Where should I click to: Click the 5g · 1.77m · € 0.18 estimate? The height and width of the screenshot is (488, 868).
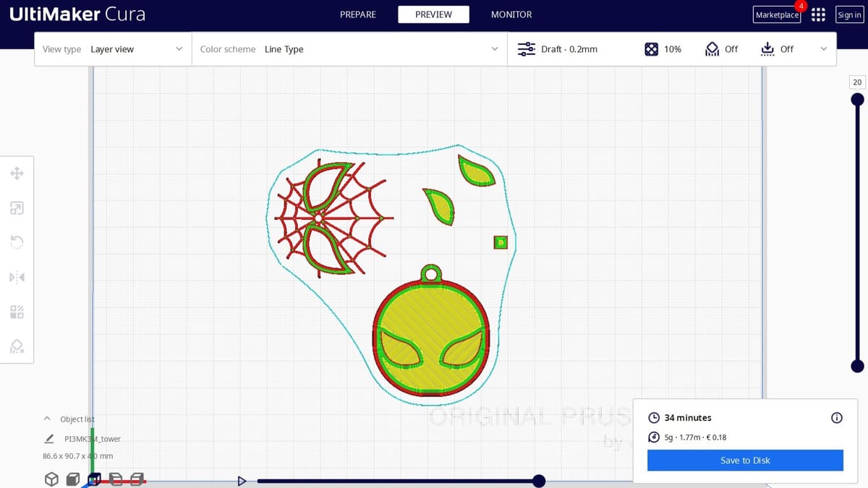[695, 437]
